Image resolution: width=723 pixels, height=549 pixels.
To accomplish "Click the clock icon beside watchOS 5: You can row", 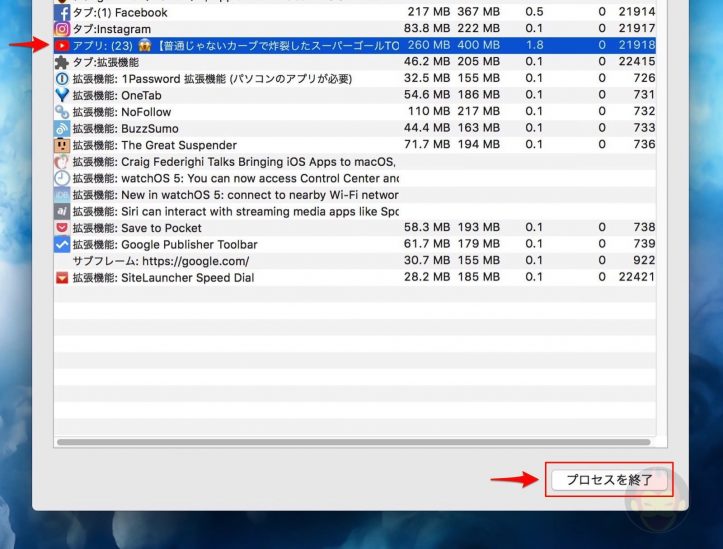I will 62,178.
